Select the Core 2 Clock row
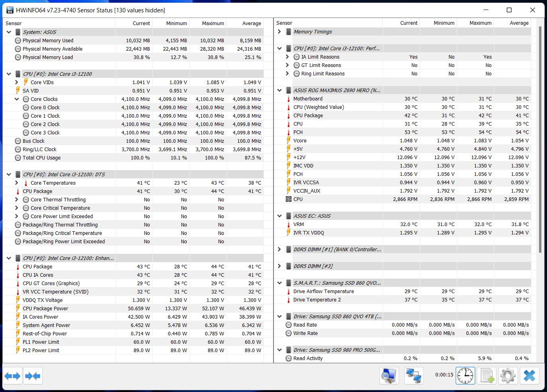 coord(134,124)
